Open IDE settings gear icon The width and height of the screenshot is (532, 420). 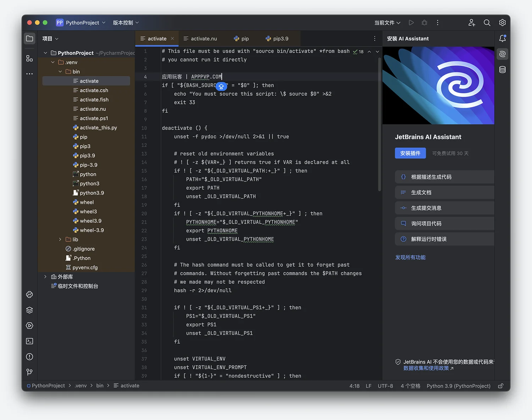[502, 22]
